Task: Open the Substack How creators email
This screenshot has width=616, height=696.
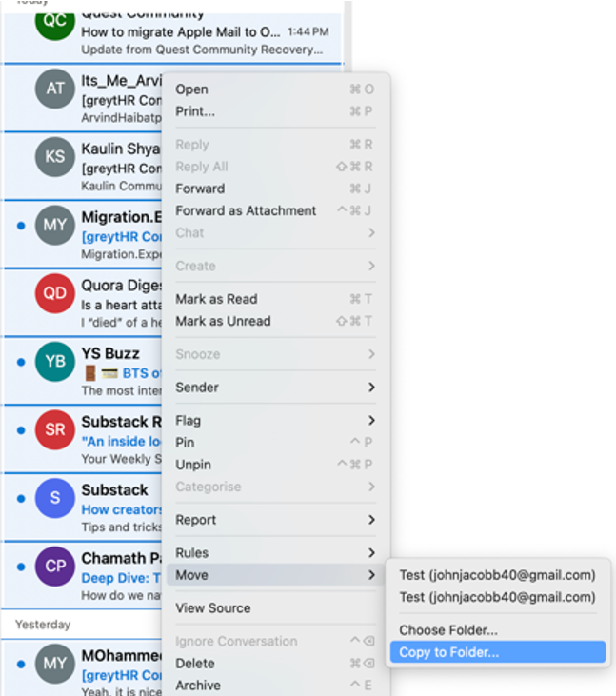Action: pyautogui.click(x=83, y=507)
